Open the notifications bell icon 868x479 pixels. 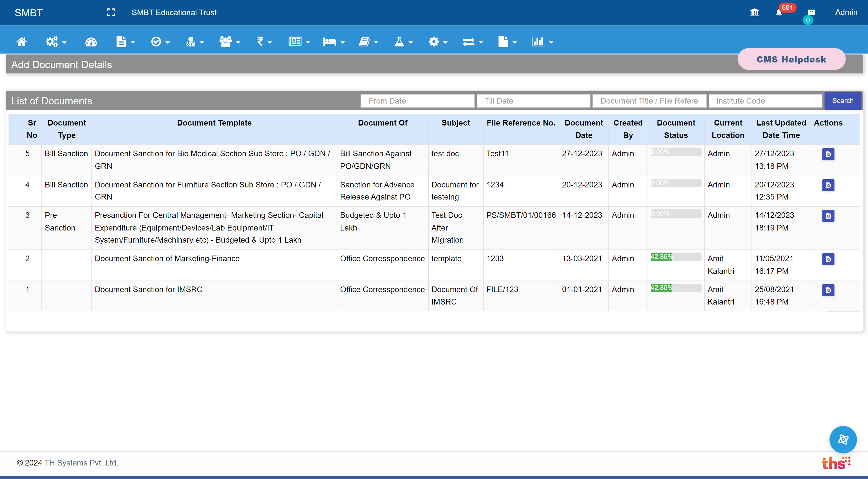pyautogui.click(x=779, y=13)
